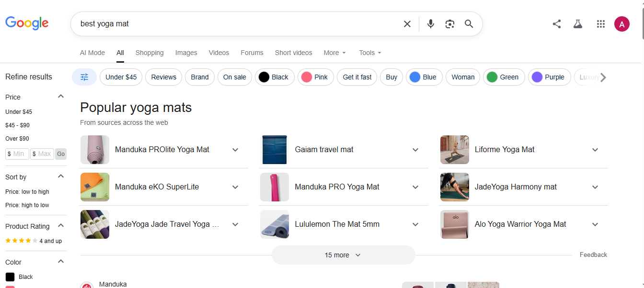Apply the On sale chip
This screenshot has width=644, height=288.
tap(235, 77)
